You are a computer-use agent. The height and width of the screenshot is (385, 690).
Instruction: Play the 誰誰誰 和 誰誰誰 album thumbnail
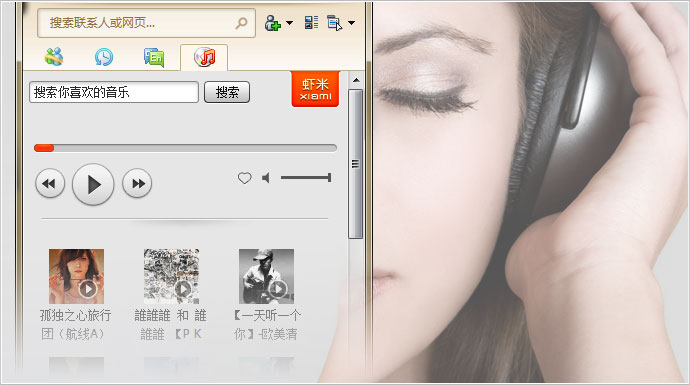[x=172, y=276]
